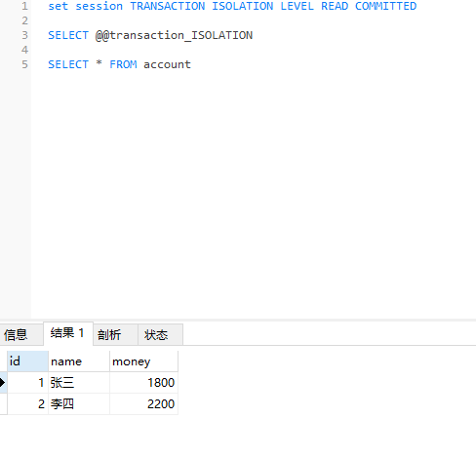Switch to the 结果 1 tab
Viewport: 476px width, 456px height.
(x=68, y=333)
